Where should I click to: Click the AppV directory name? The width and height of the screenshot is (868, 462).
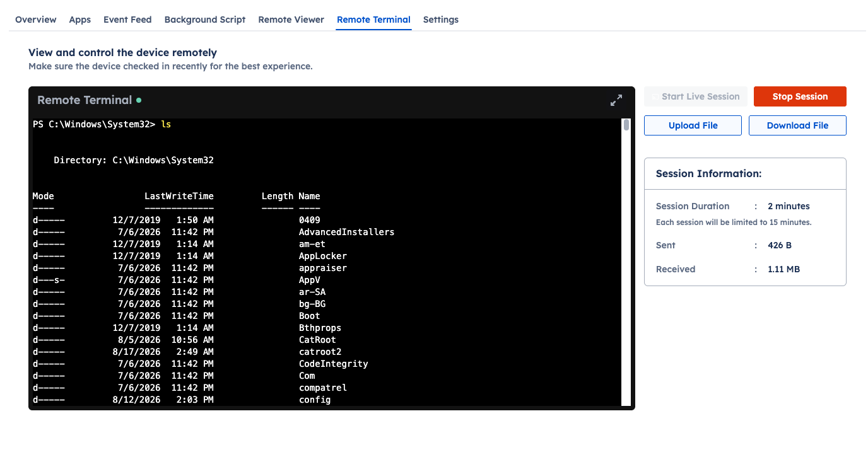309,280
